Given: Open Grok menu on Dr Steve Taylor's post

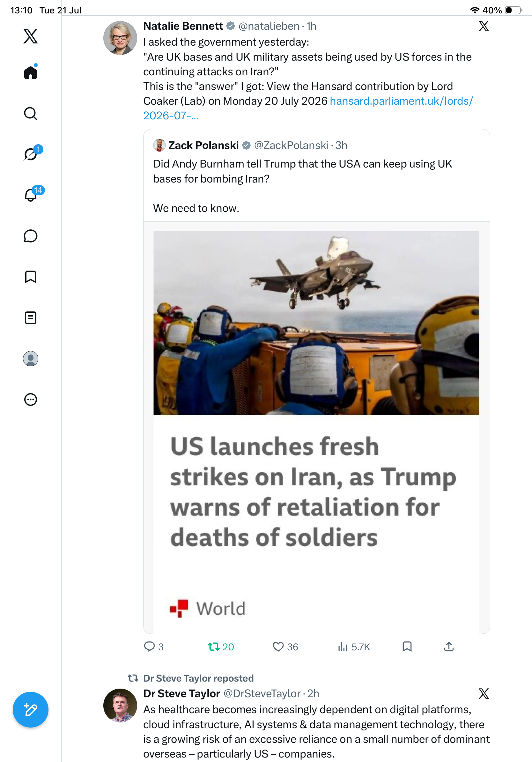Looking at the screenshot, I should 484,693.
